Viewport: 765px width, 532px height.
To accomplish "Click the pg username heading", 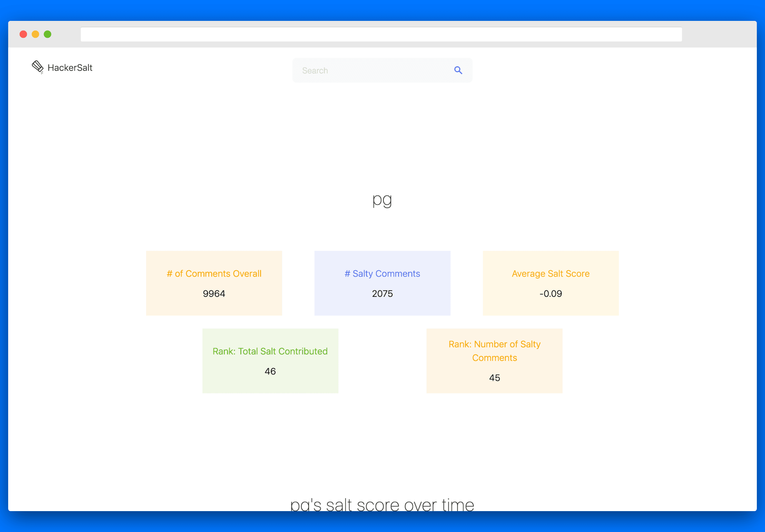I will [382, 200].
